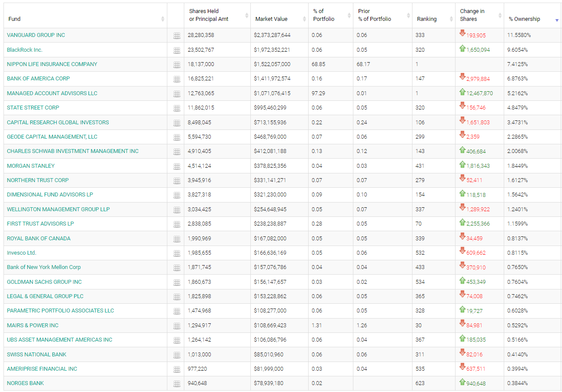Open grid icon in NIPPON LIFE INSURANCE row

coord(176,65)
